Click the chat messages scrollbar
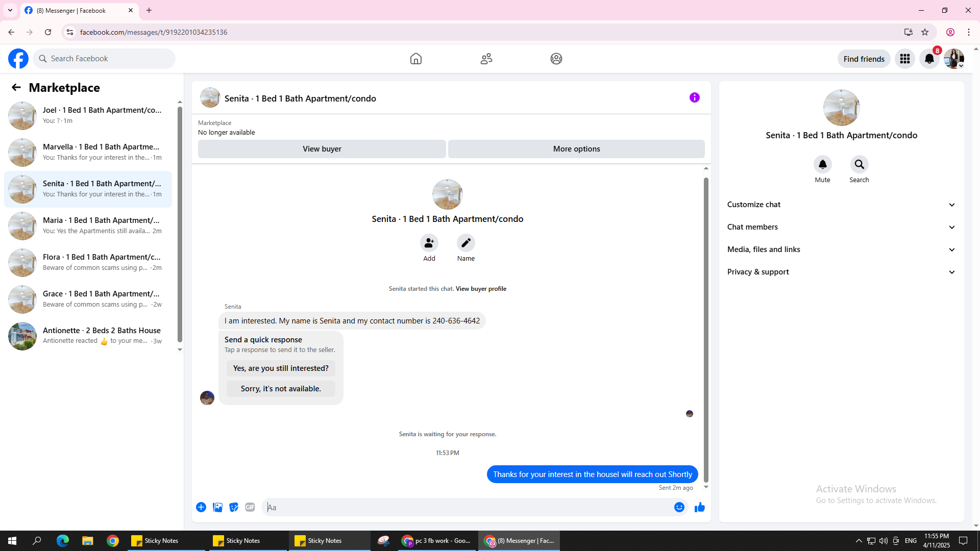This screenshot has height=551, width=980. tap(706, 330)
